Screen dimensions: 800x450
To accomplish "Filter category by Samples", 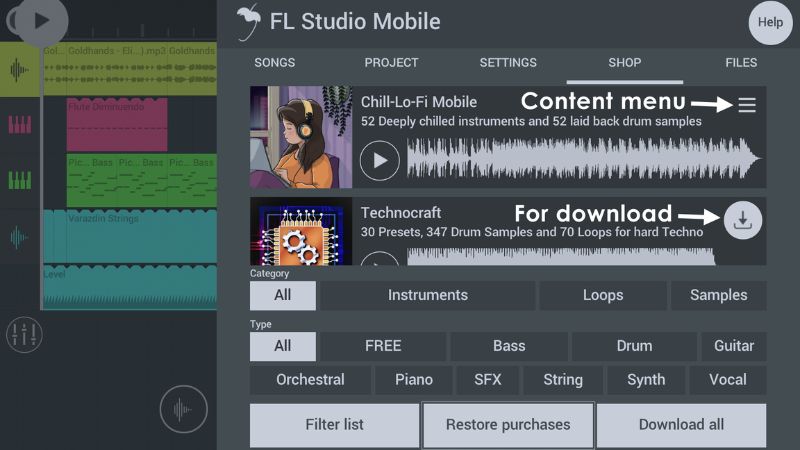I will (x=718, y=295).
